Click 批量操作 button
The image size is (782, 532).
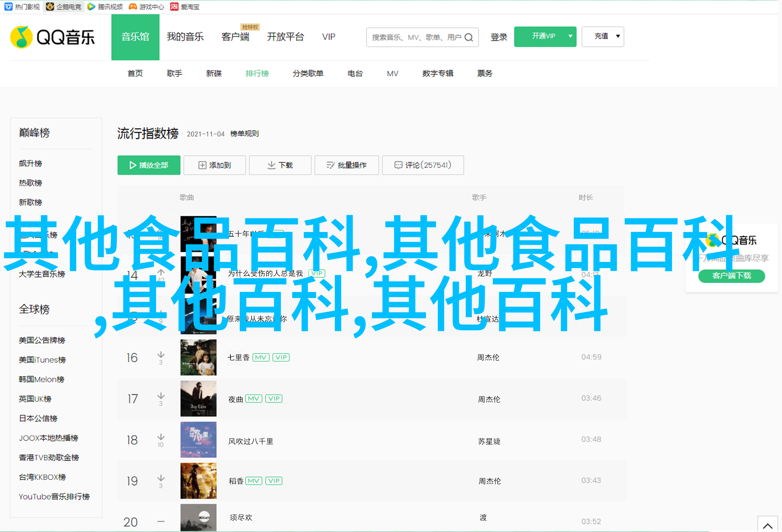pos(346,165)
